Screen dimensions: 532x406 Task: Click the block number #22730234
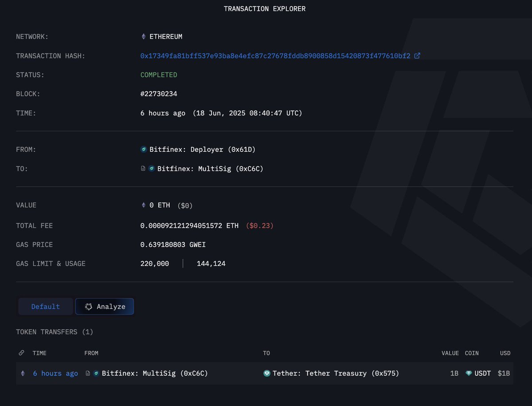tap(159, 94)
